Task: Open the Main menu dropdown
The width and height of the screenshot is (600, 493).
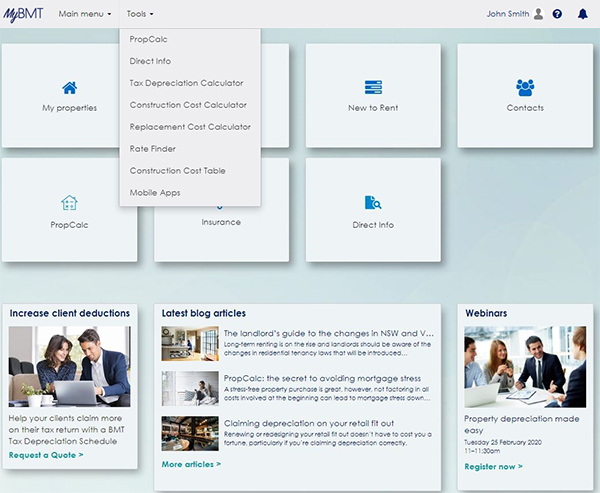Action: coord(85,14)
